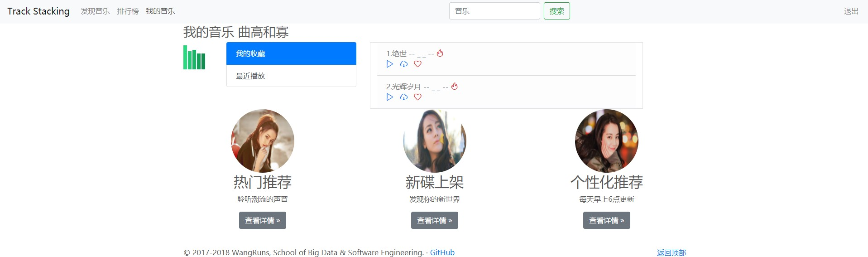Click the 返回顶部 link
The height and width of the screenshot is (257, 868).
click(x=671, y=252)
